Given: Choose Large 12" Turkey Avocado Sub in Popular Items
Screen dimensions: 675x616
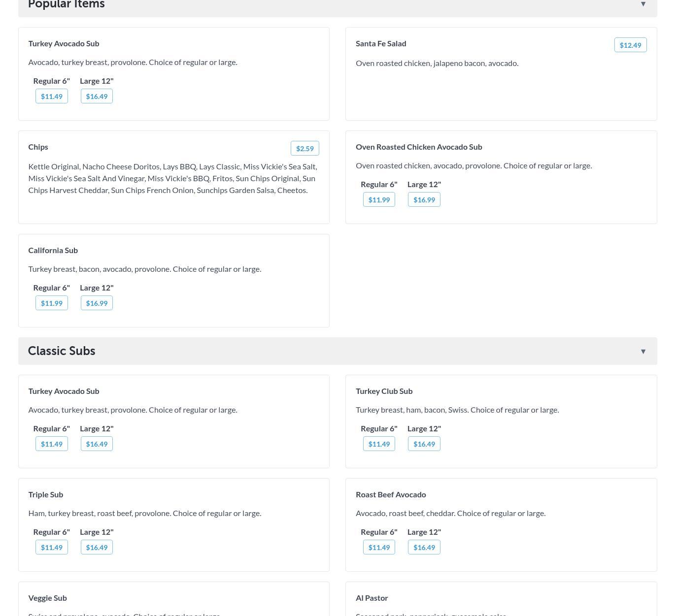Looking at the screenshot, I should pyautogui.click(x=97, y=96).
